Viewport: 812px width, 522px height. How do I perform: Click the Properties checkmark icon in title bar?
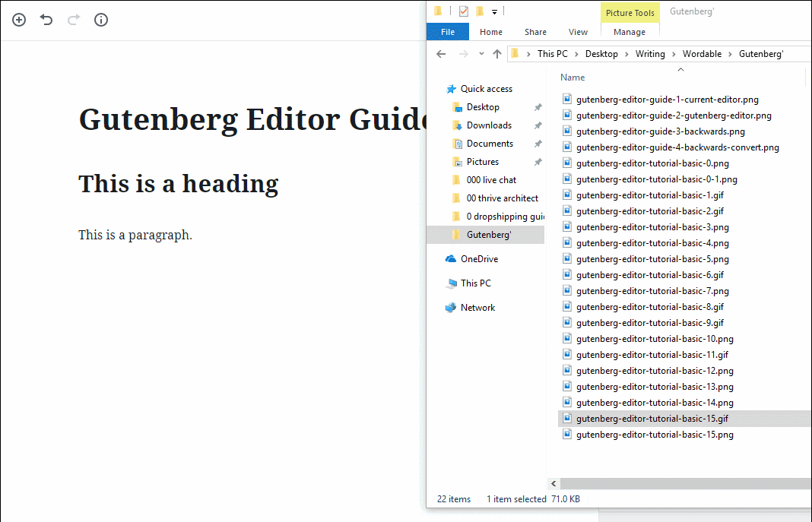coord(464,11)
